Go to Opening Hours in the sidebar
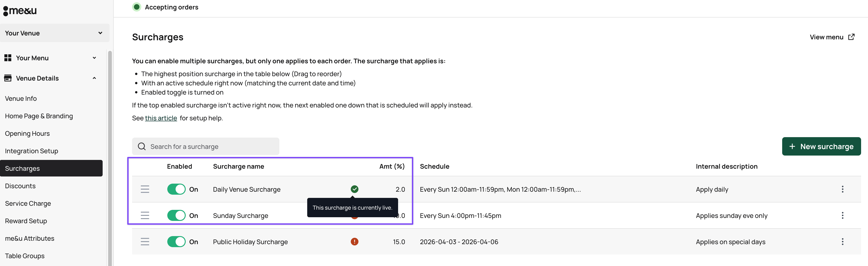Screen dimensions: 868x266 point(27,133)
